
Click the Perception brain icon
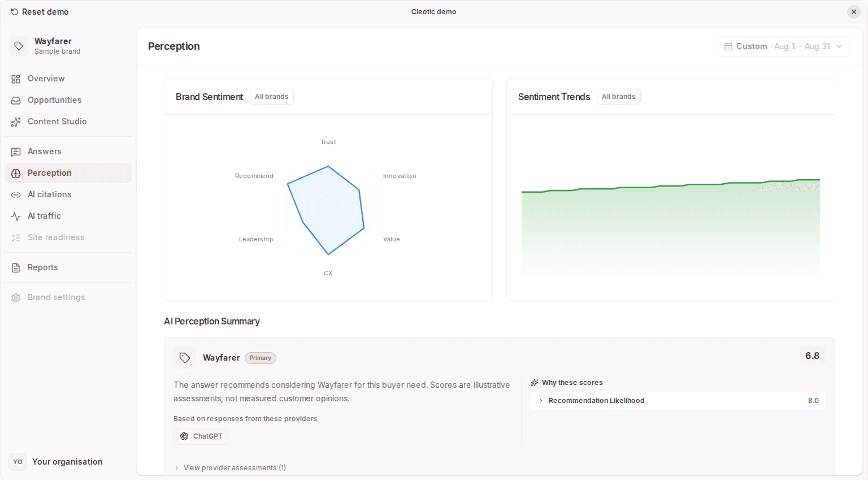(x=16, y=174)
